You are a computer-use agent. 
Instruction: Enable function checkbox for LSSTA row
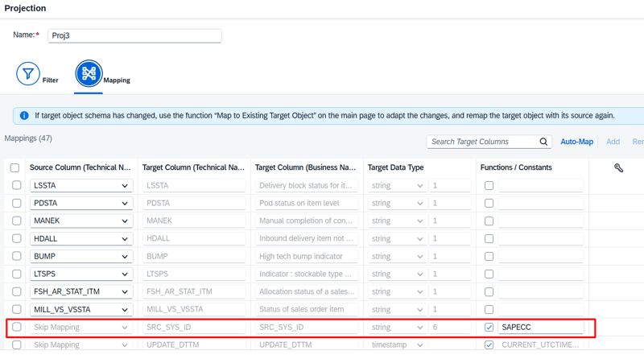(489, 185)
